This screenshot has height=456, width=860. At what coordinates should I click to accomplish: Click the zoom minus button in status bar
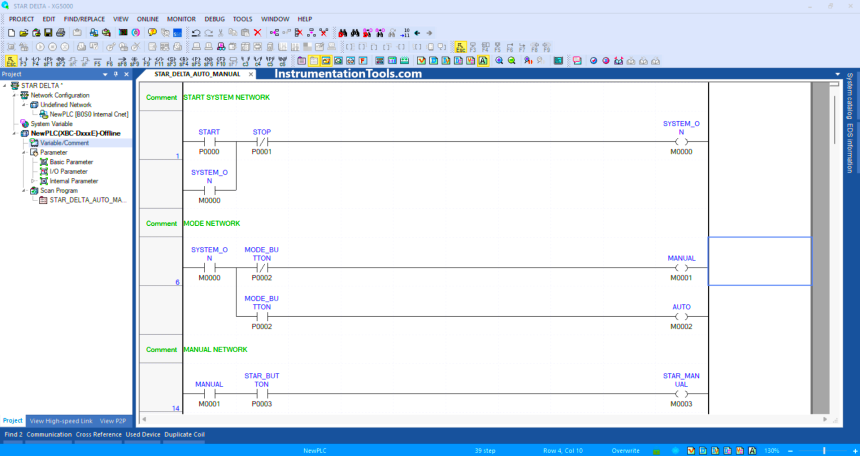[791, 451]
